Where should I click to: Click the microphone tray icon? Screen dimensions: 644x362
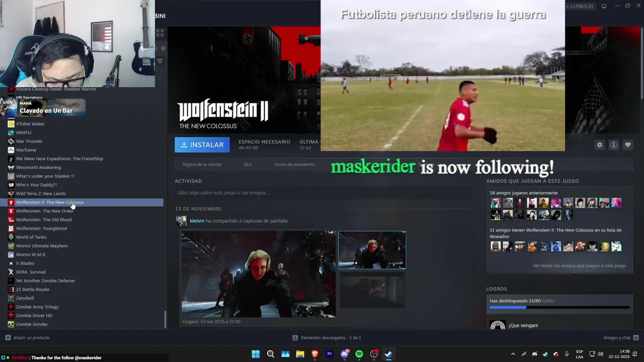coord(567,354)
